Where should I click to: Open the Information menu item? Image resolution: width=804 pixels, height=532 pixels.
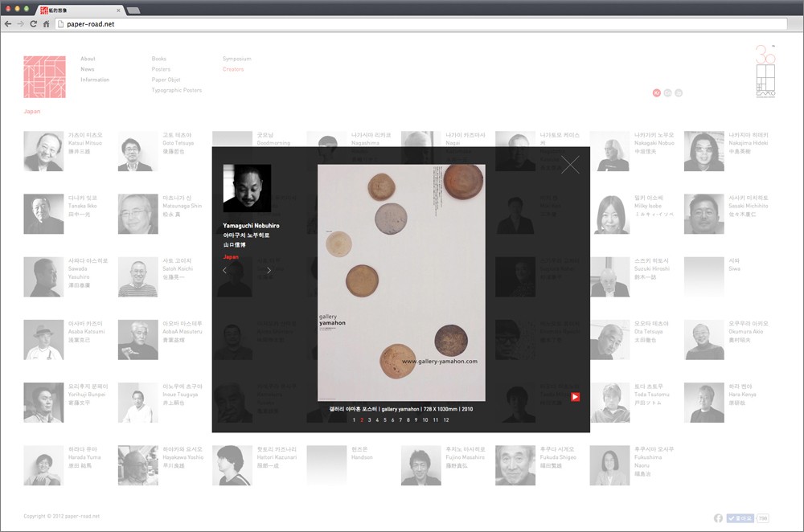click(95, 80)
